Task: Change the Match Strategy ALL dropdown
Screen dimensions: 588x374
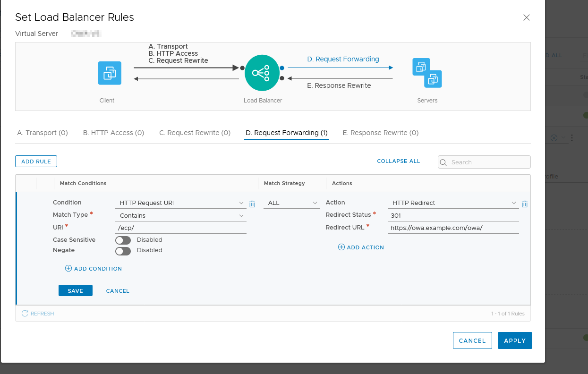Action: pos(292,203)
